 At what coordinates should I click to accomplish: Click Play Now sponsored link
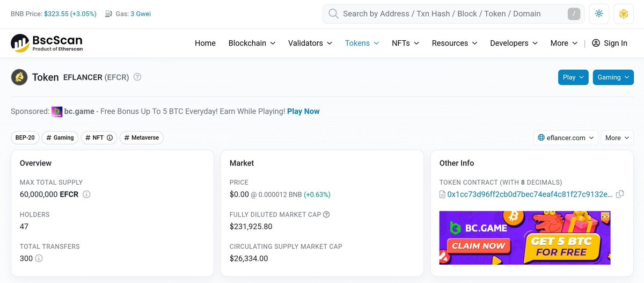point(303,111)
